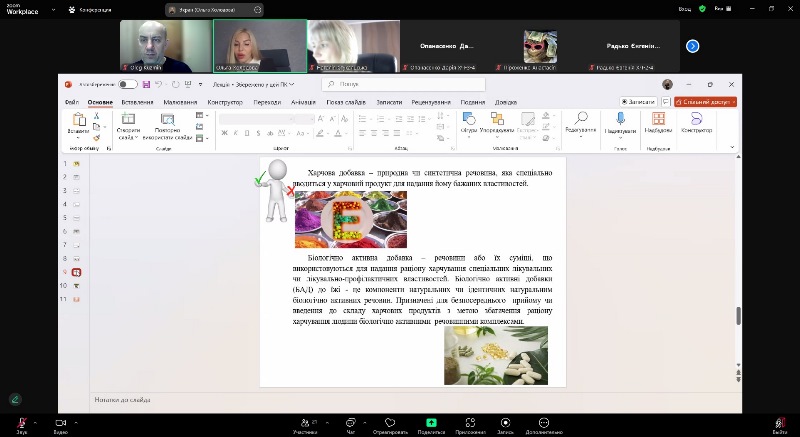800x437 pixels.
Task: Open the Zoom chat panel
Action: (350, 422)
